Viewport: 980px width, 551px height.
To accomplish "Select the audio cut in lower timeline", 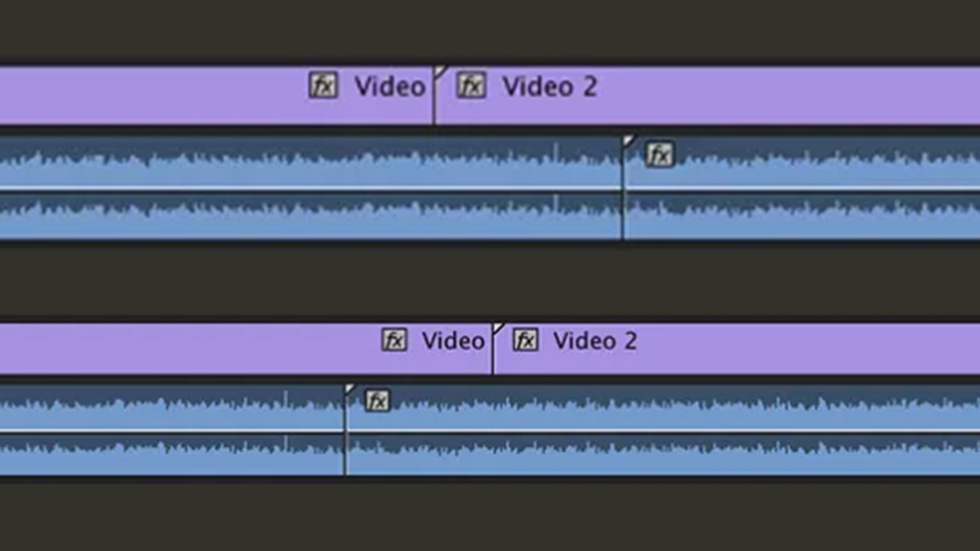I will (x=345, y=430).
